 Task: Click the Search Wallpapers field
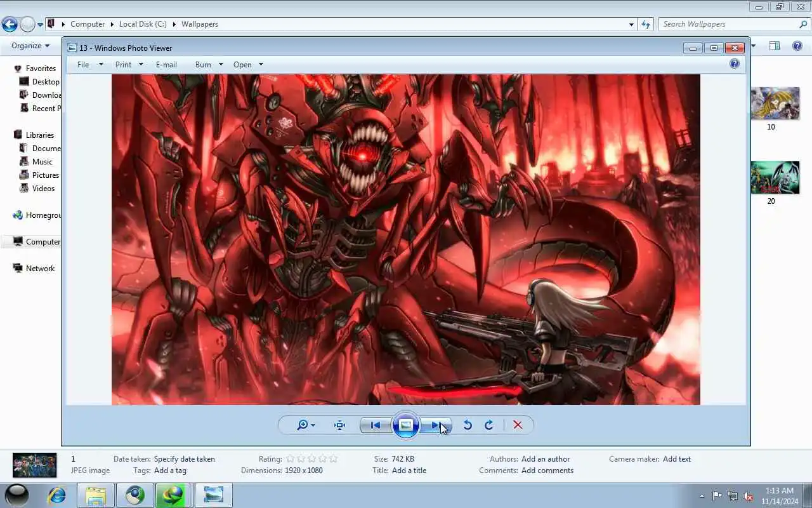[x=728, y=24]
